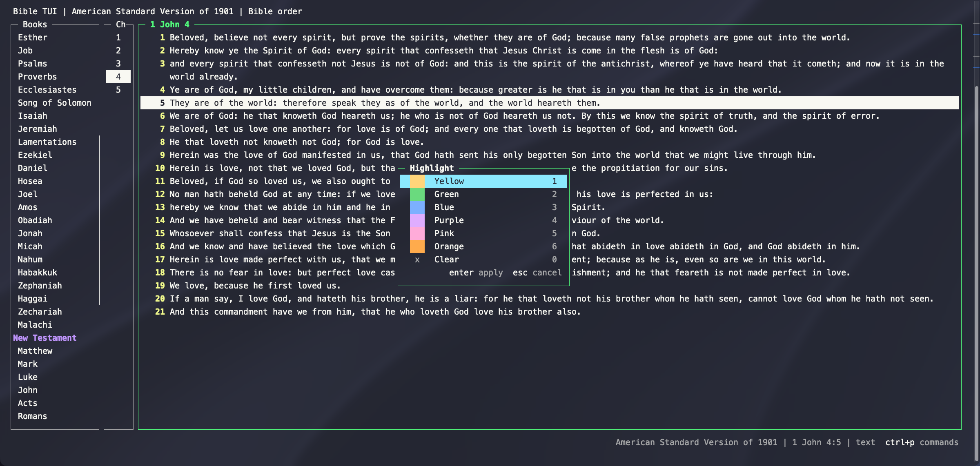Click the Bible order label in header

(275, 11)
